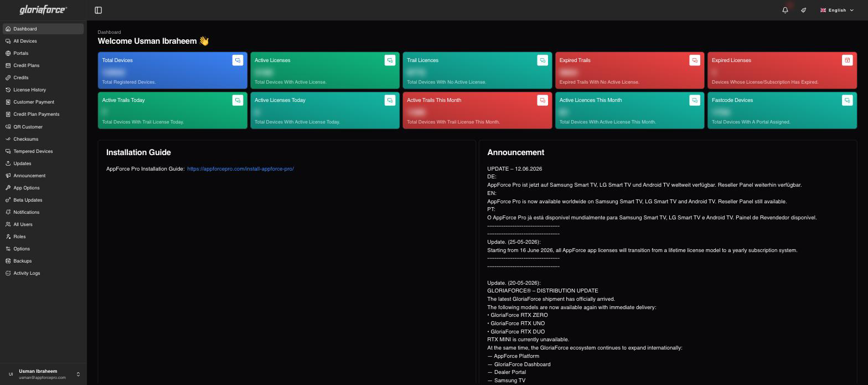Open the notifications bell icon

click(785, 10)
